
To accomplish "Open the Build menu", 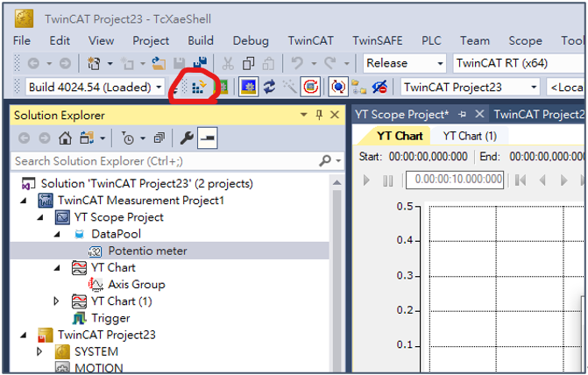I will tap(201, 40).
